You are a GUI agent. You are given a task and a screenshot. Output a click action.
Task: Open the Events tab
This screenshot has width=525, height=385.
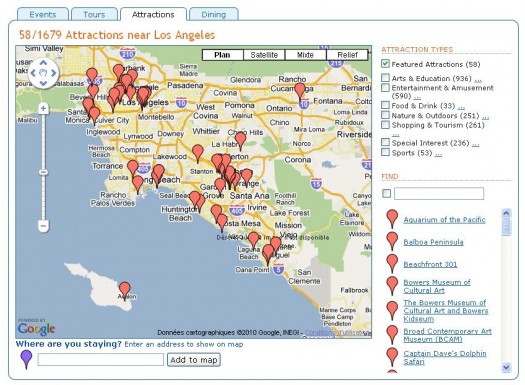tap(43, 15)
